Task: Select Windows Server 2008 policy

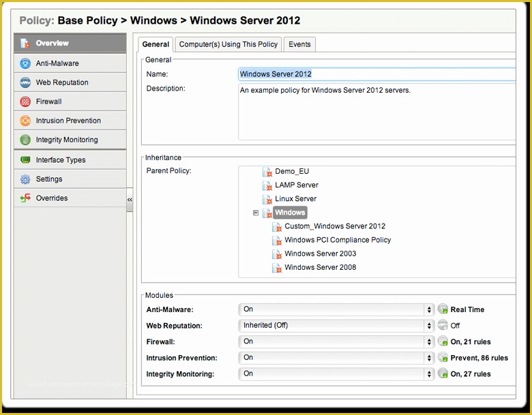Action: point(321,268)
